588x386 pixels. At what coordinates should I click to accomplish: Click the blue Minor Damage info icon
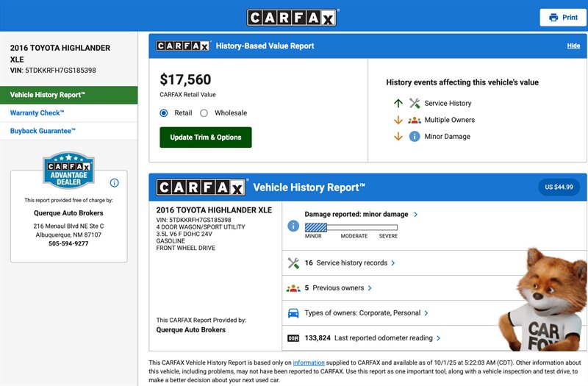click(415, 136)
